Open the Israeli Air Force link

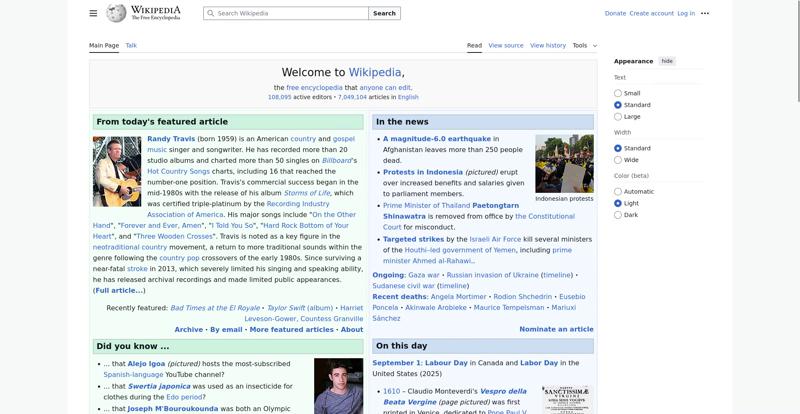[x=495, y=239]
